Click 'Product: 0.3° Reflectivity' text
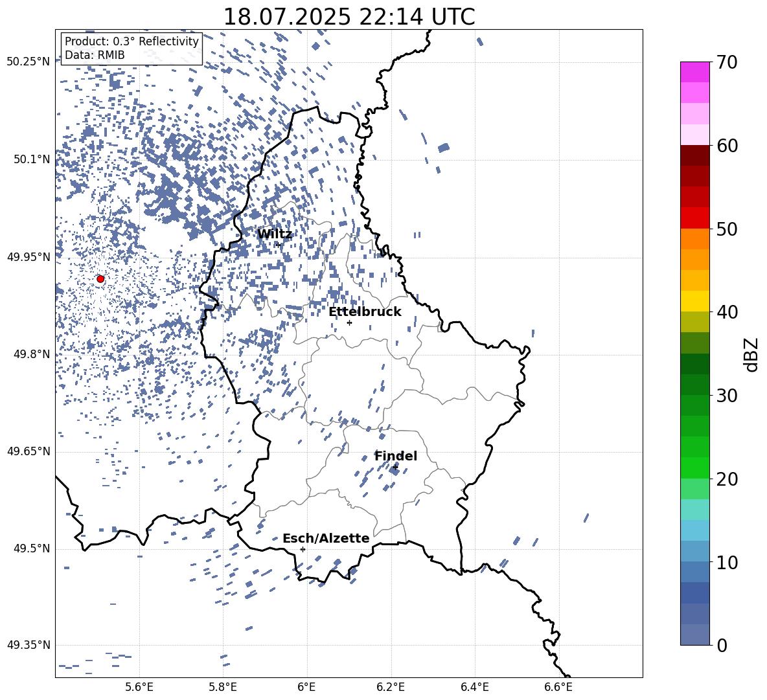The image size is (767, 700). (132, 41)
